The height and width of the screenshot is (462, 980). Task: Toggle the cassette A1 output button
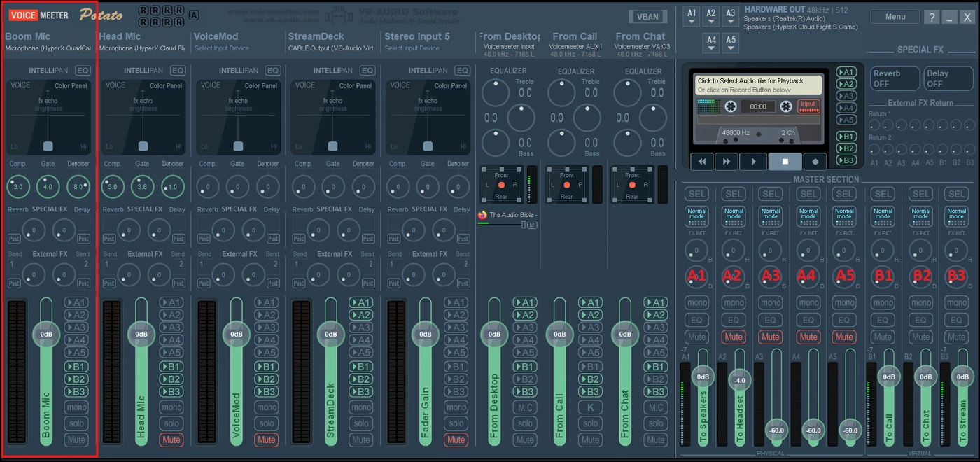click(x=846, y=72)
